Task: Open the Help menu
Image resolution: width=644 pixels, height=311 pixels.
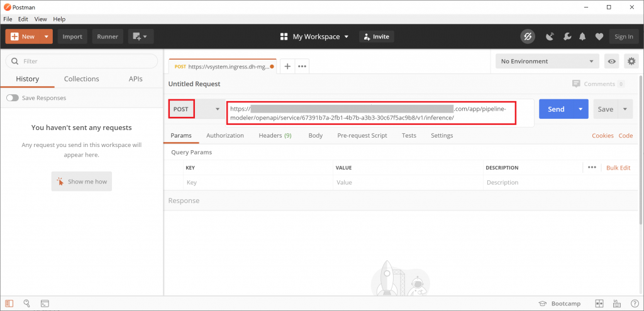Action: click(59, 19)
